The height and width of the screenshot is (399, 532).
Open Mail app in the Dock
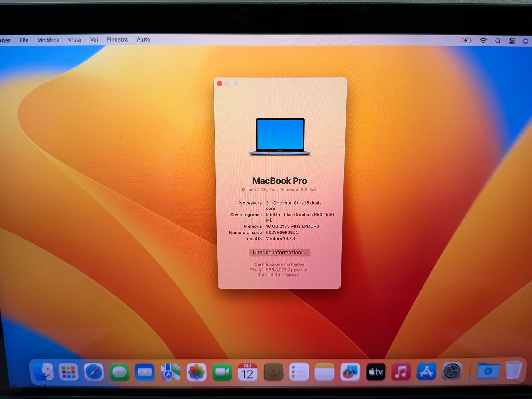tap(145, 372)
